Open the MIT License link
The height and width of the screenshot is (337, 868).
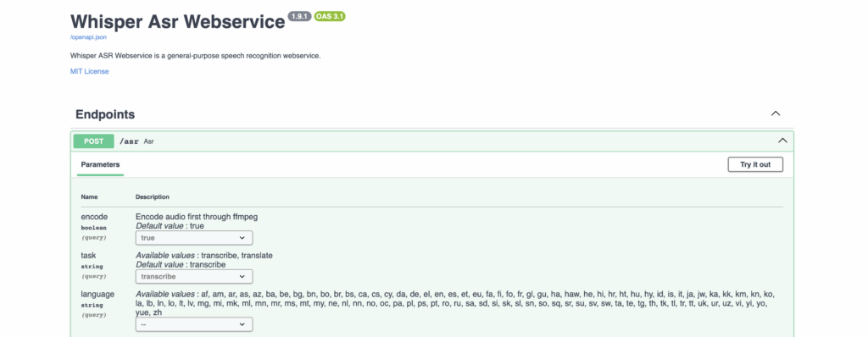click(x=90, y=71)
